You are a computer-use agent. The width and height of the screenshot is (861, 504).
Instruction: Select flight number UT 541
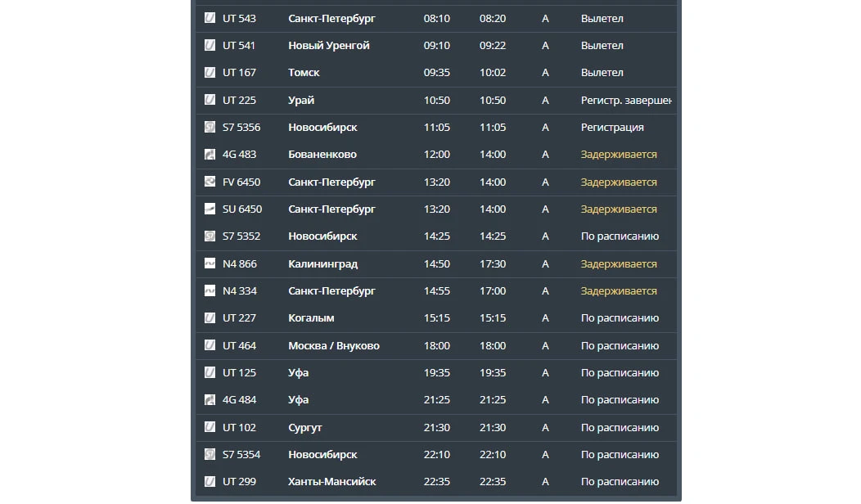pyautogui.click(x=239, y=46)
